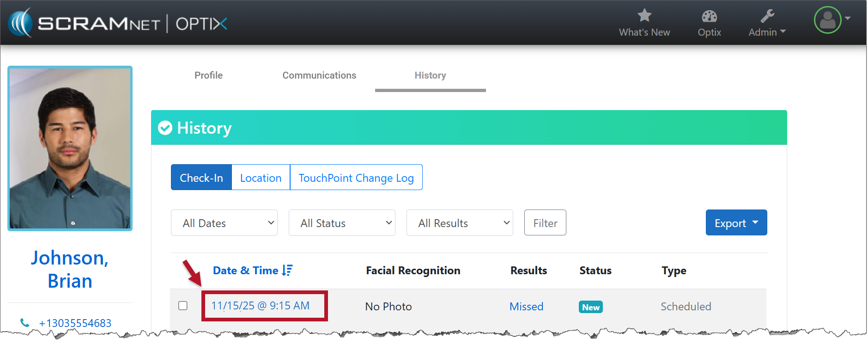Image resolution: width=868 pixels, height=345 pixels.
Task: Open the Optix dashboard gauge icon
Action: coord(709,17)
